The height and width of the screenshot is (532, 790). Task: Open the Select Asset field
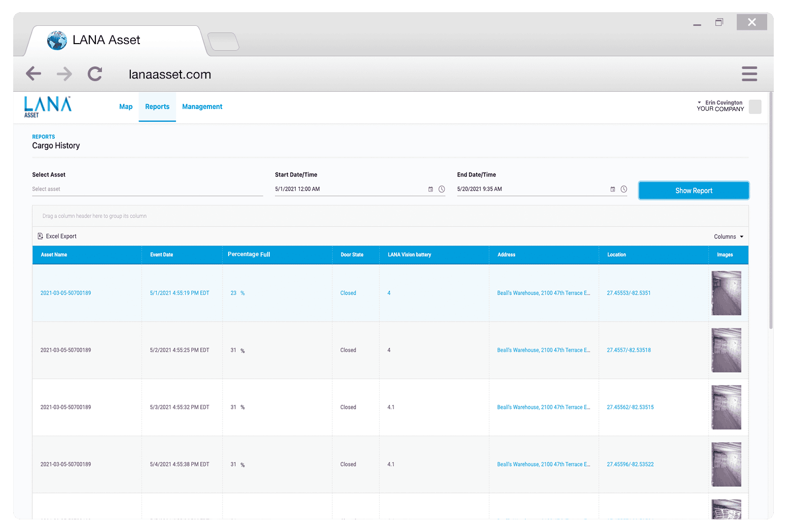[147, 189]
